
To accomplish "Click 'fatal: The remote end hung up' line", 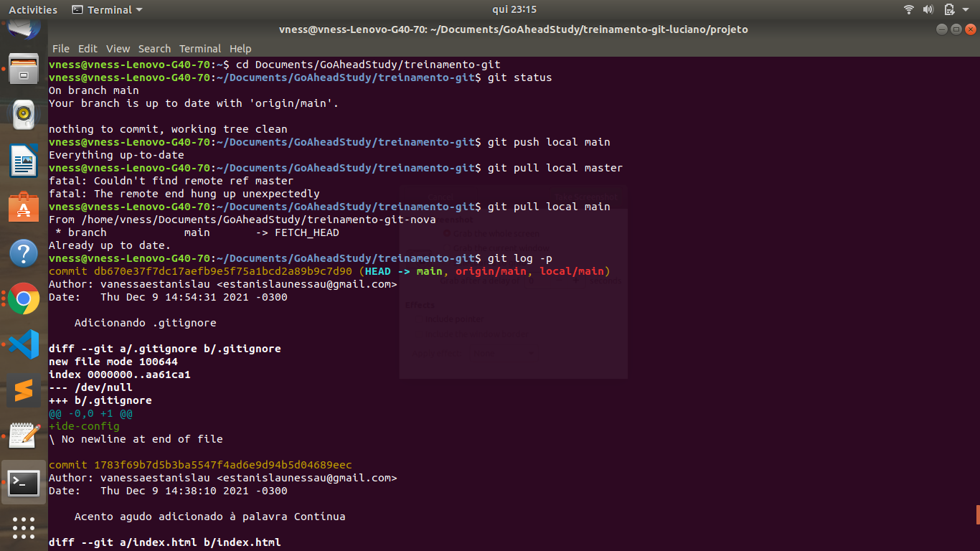I will tap(184, 194).
